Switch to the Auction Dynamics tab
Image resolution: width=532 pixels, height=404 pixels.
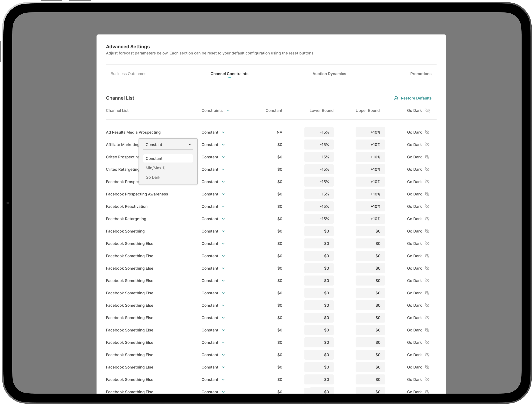click(329, 74)
